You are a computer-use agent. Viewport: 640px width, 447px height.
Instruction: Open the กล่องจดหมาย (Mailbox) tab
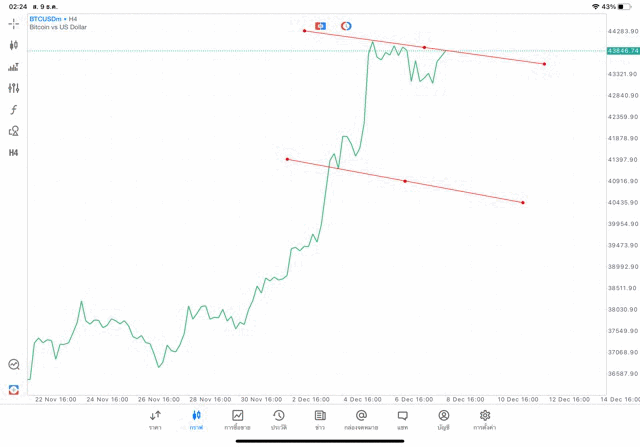361,419
